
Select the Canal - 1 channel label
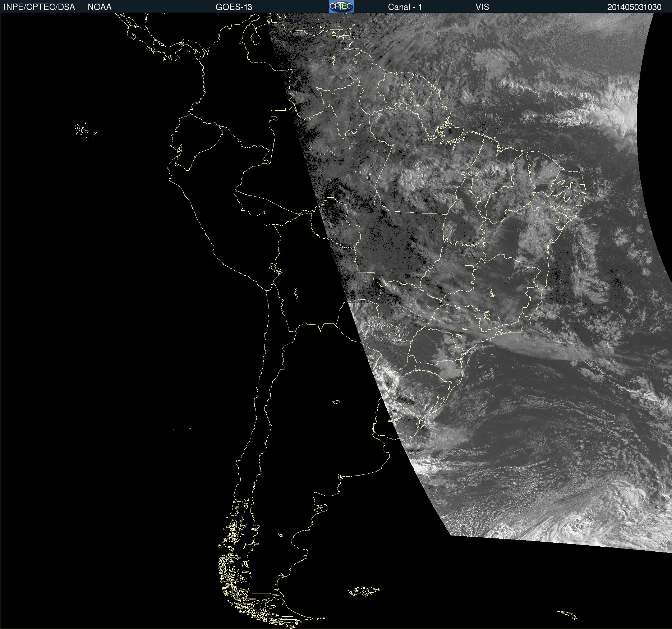point(405,7)
